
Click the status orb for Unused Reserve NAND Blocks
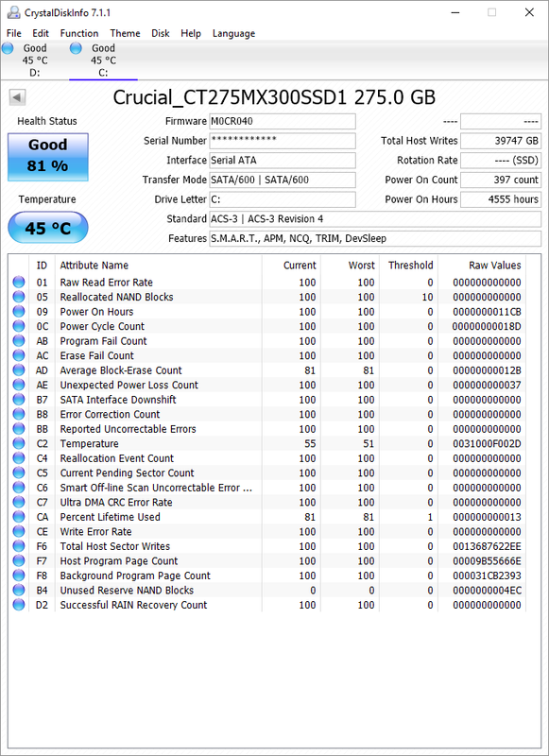click(19, 590)
